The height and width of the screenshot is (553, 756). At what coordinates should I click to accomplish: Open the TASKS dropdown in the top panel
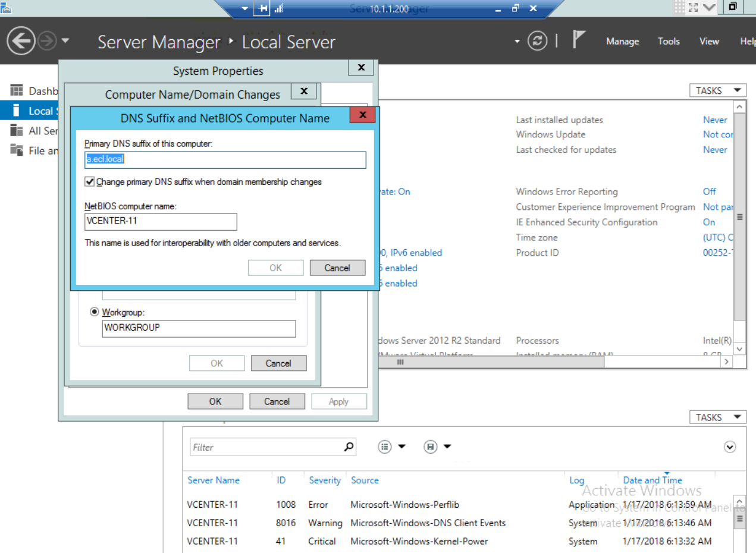pyautogui.click(x=717, y=90)
